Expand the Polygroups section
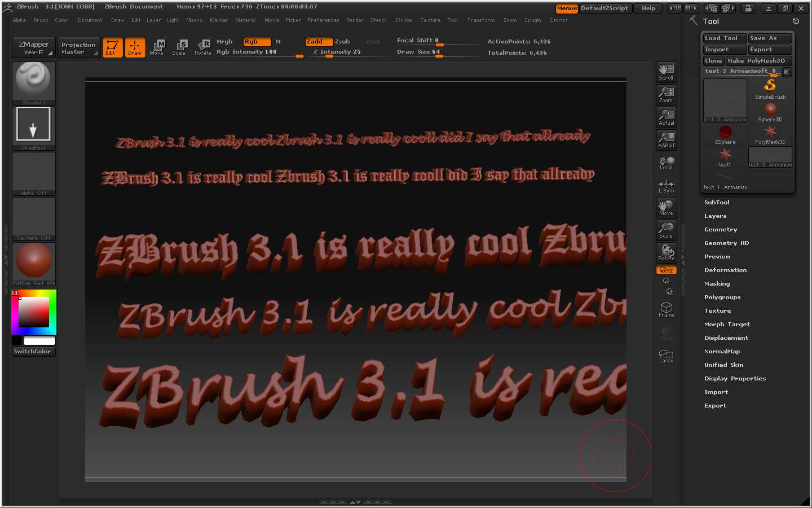812x508 pixels. click(722, 297)
